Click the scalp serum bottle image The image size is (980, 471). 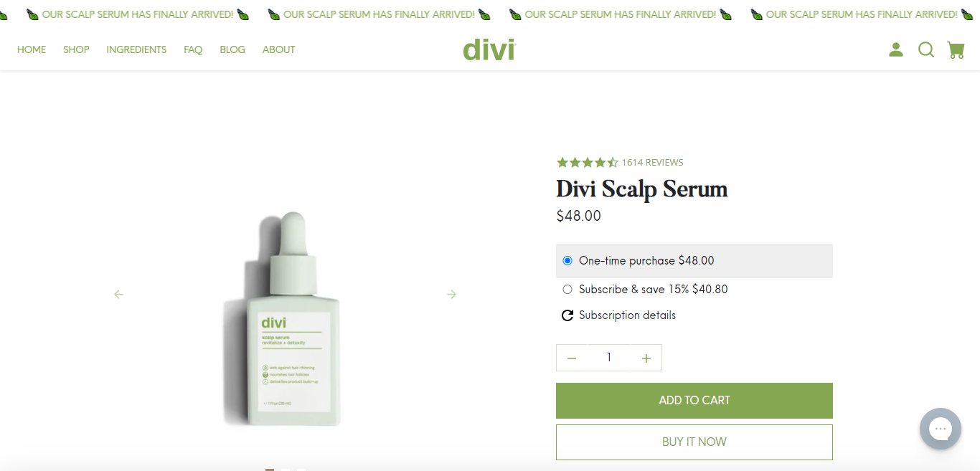[285, 319]
